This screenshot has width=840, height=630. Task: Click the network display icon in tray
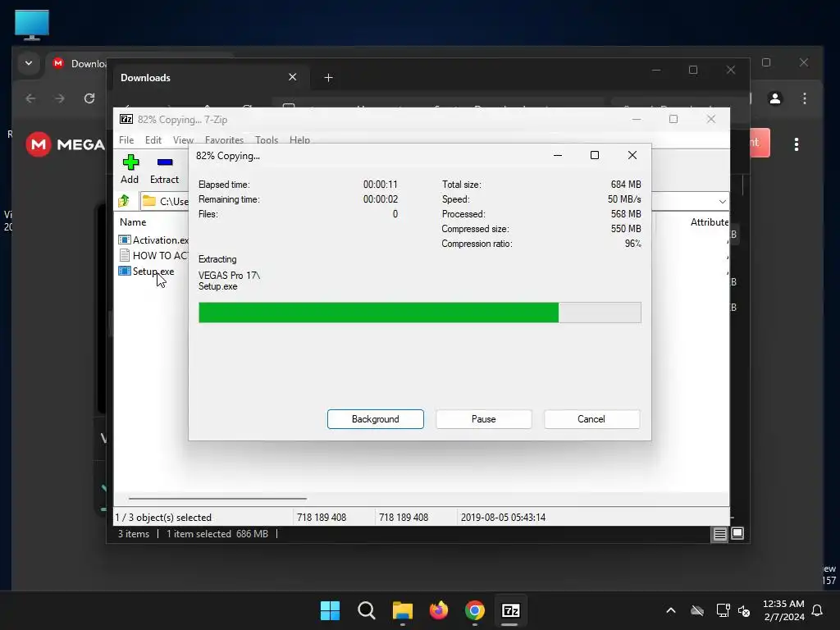[724, 610]
